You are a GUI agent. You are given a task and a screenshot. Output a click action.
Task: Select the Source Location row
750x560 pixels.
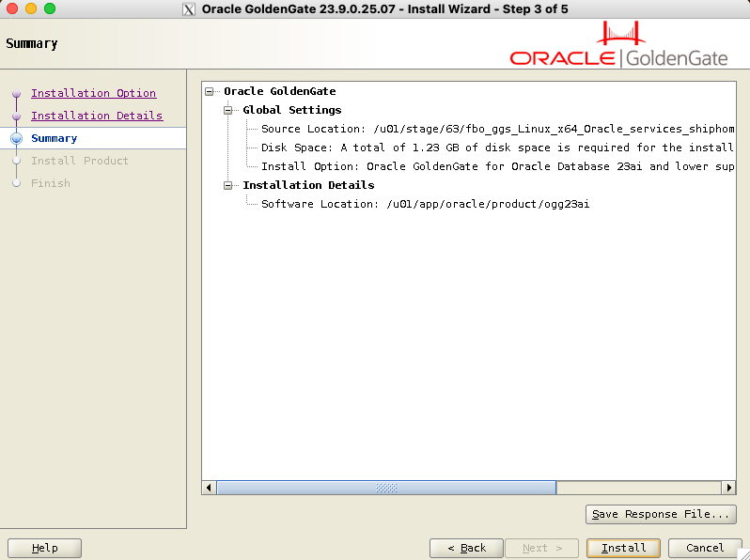click(x=497, y=129)
